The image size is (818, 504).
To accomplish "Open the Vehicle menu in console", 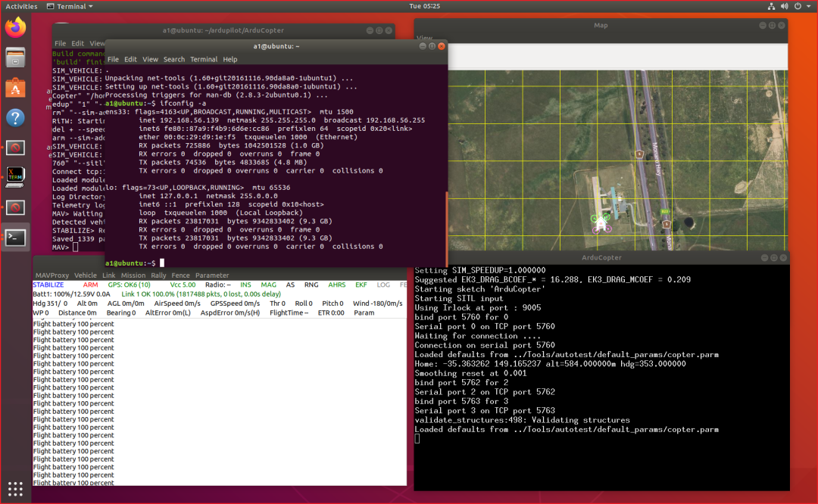I will tap(86, 275).
